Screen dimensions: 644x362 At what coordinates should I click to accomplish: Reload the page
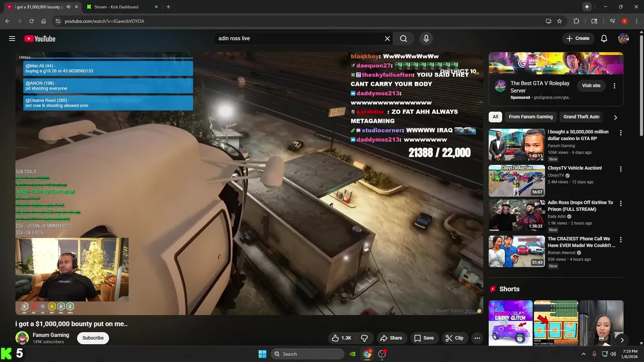pos(31,21)
